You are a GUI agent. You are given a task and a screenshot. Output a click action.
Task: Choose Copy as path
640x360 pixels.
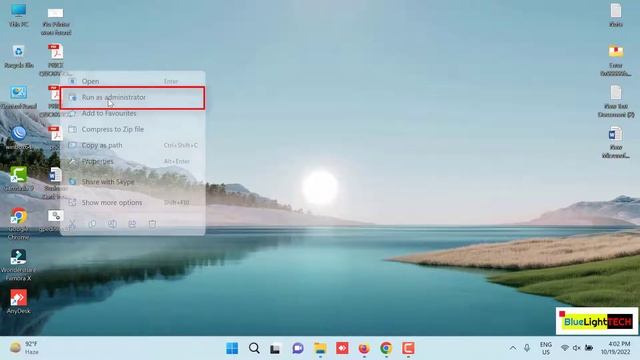(x=133, y=145)
